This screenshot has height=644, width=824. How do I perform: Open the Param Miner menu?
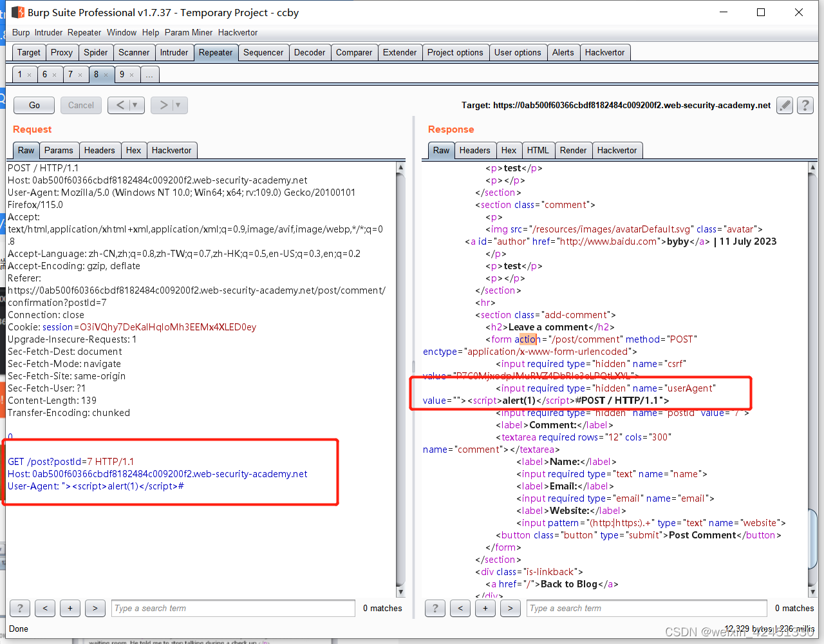click(189, 32)
